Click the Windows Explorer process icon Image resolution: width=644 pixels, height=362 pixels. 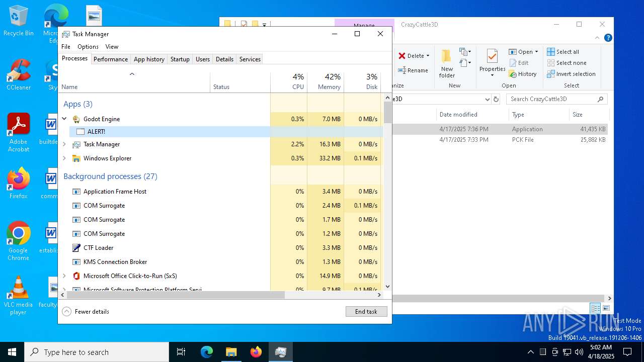point(76,158)
